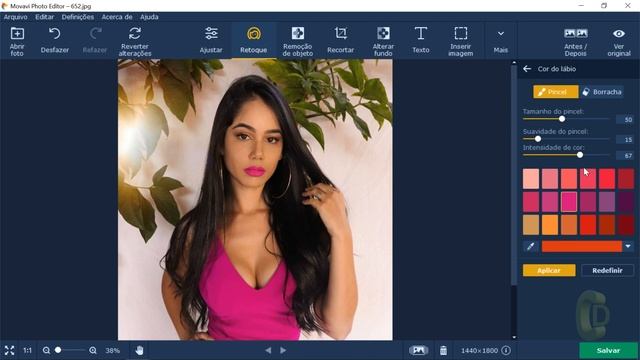
Task: Click Intensidade de cor slider handle
Action: [x=580, y=155]
